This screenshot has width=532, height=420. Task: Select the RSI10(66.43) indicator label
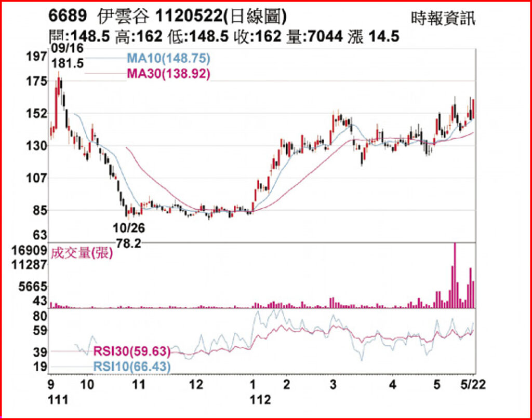(132, 367)
